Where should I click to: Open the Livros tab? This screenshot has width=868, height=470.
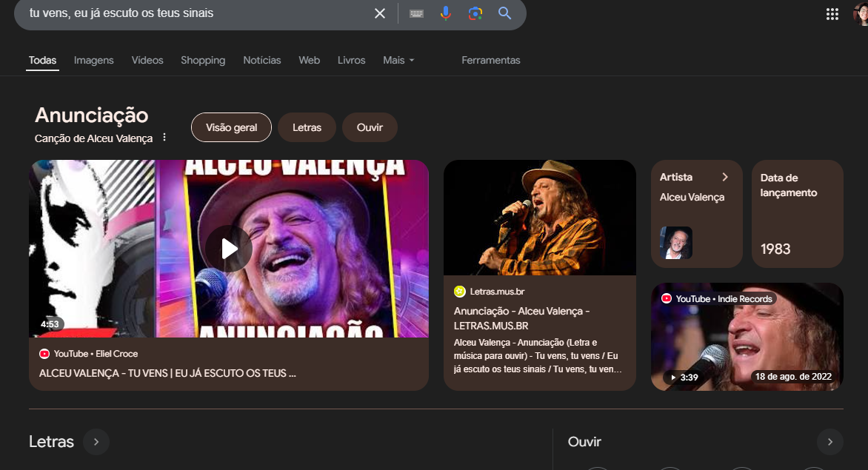pos(352,60)
